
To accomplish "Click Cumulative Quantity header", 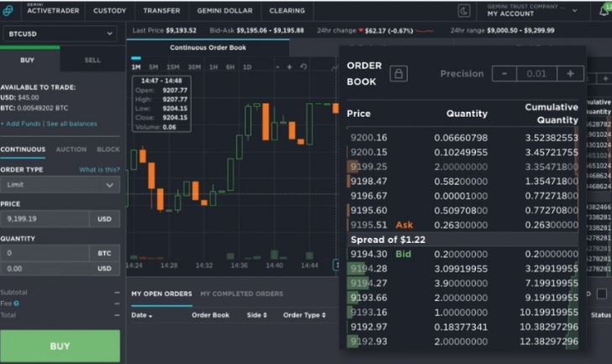I will 551,113.
